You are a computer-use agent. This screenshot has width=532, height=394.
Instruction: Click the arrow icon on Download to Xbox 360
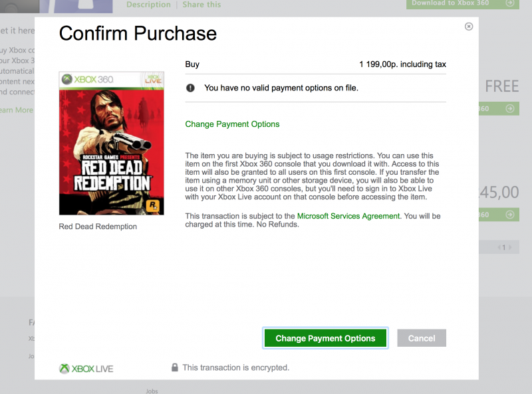(510, 3)
